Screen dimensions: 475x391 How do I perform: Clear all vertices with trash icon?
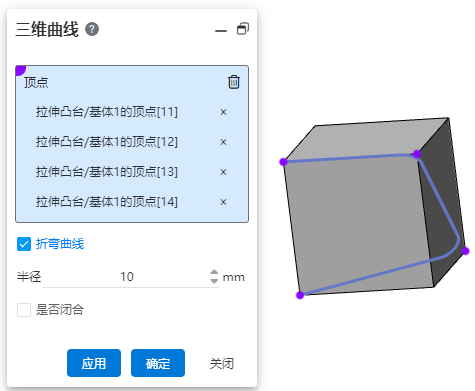234,82
